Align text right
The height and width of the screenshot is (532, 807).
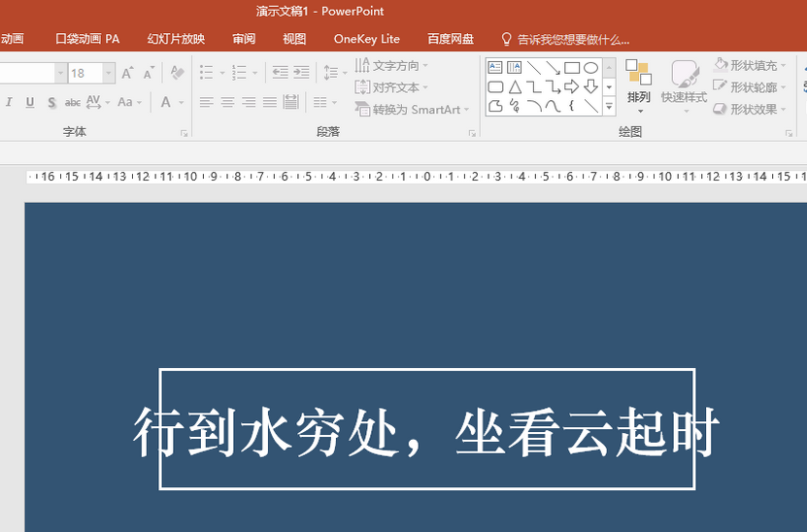(249, 102)
